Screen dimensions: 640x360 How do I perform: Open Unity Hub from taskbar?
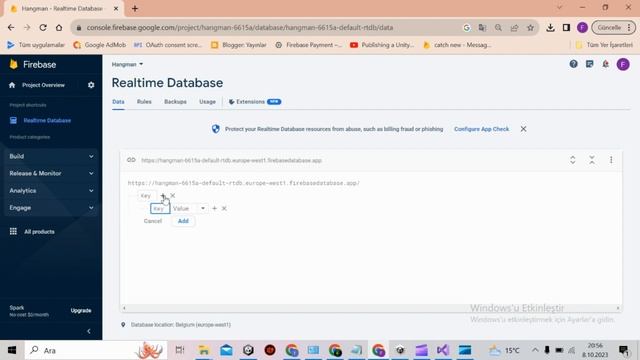pos(248,350)
